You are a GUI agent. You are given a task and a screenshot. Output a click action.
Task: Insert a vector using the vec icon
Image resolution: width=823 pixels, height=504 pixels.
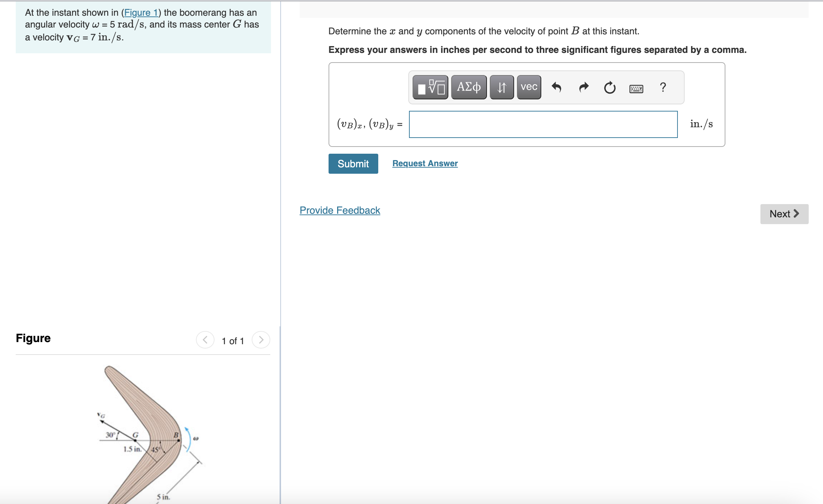pyautogui.click(x=528, y=87)
